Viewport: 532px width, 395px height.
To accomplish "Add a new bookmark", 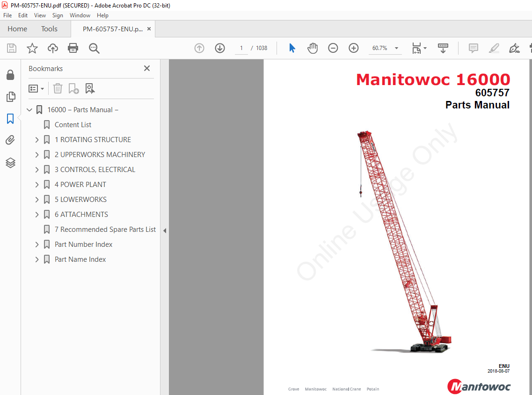I will tap(73, 88).
